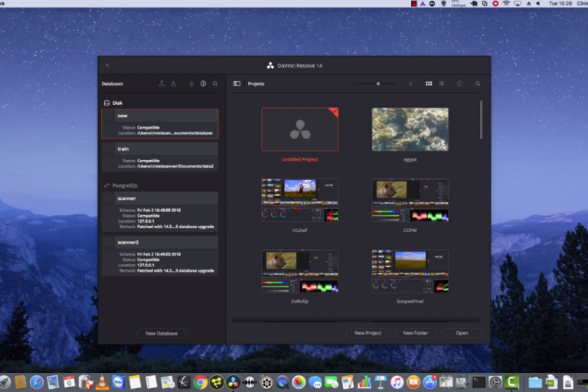
Task: Open App Store icon in the dock
Action: tap(430, 382)
